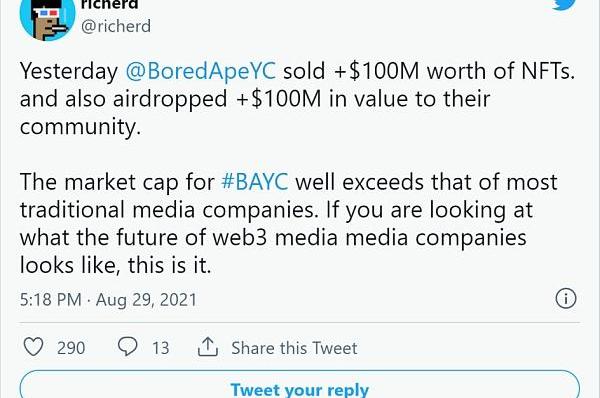Viewport: 600px width, 398px height.
Task: Click Share this Tweet text
Action: click(x=294, y=348)
